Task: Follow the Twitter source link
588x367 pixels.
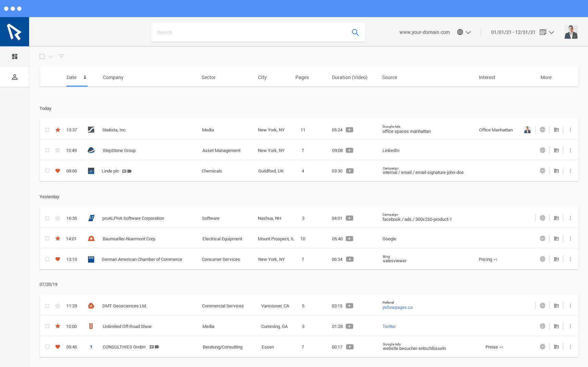Action: click(x=389, y=327)
